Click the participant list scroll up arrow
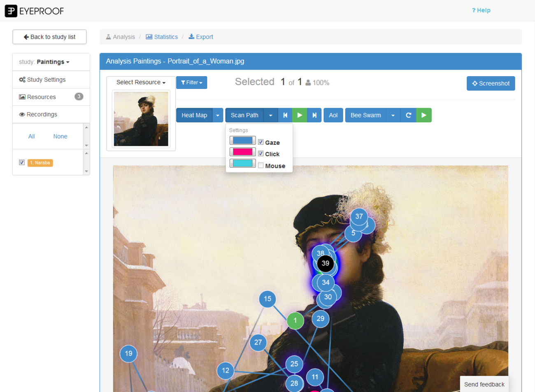 86,153
